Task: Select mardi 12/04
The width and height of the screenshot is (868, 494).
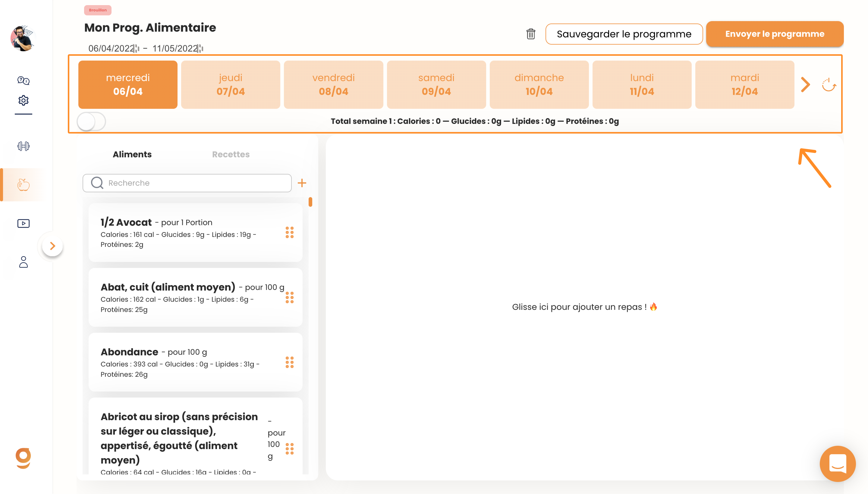Action: click(745, 85)
